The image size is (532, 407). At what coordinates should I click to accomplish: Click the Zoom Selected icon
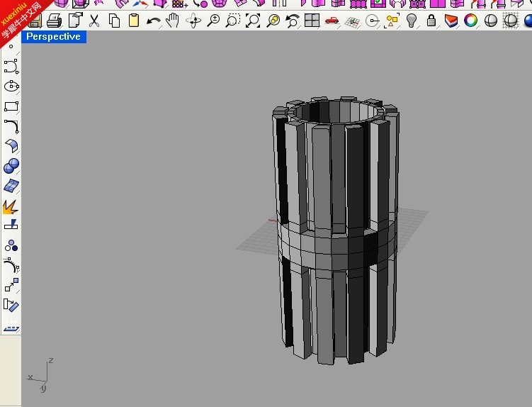[273, 21]
